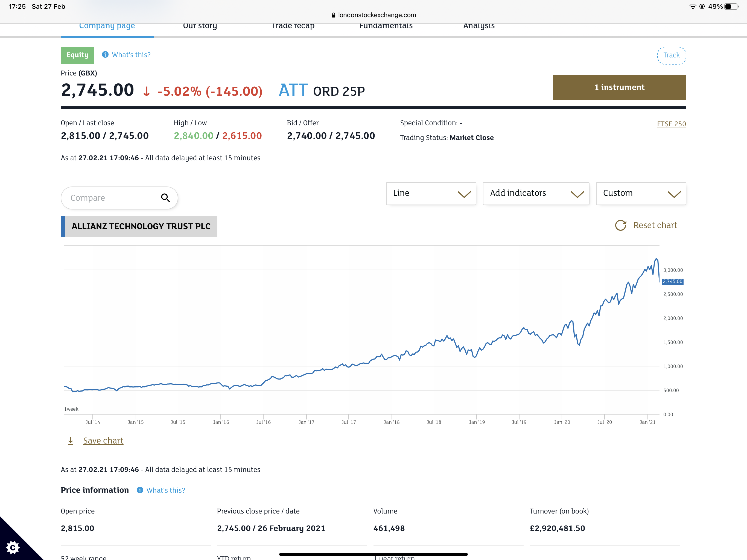747x560 pixels.
Task: Click the lock icon in address bar
Action: (x=333, y=15)
